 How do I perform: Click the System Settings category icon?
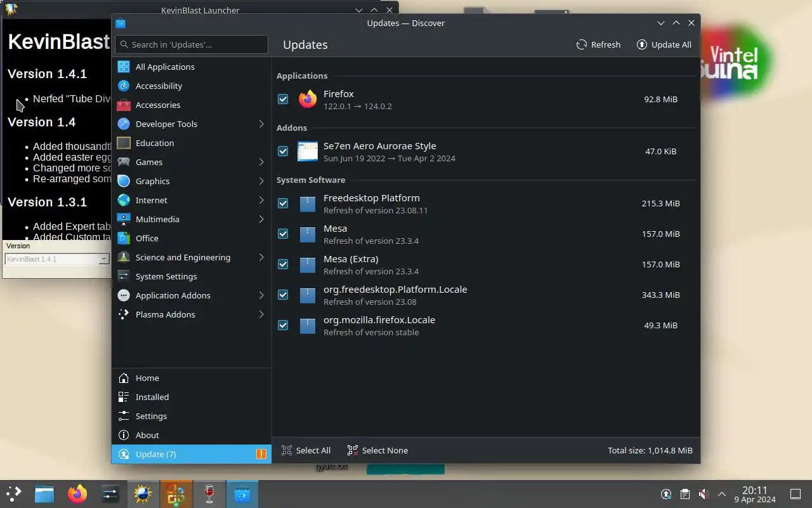[x=124, y=276]
